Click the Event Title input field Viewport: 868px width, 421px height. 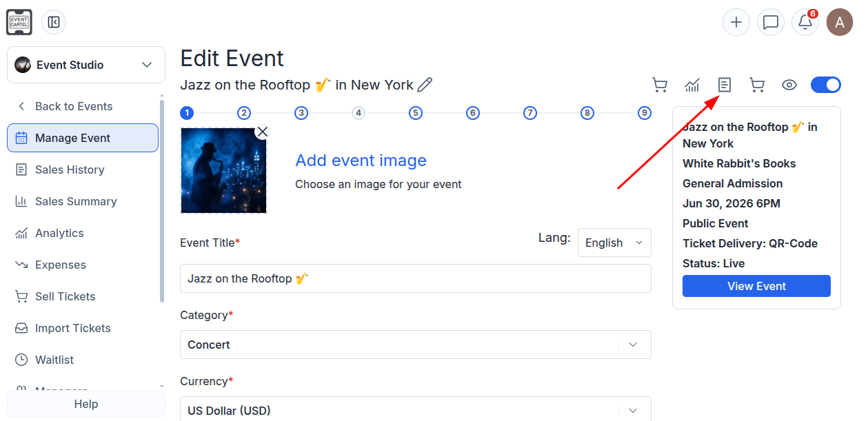click(x=416, y=278)
